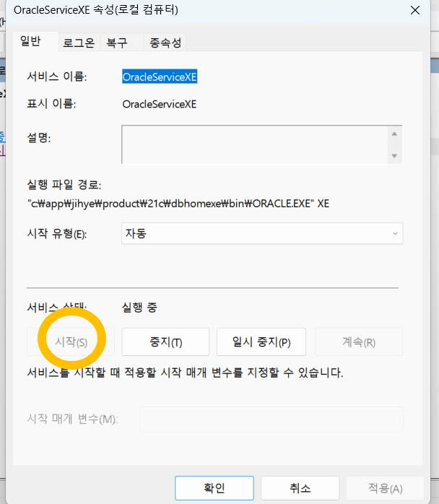Viewport: 439px width, 504px height.
Task: Click description box scroll up arrow
Action: (395, 134)
